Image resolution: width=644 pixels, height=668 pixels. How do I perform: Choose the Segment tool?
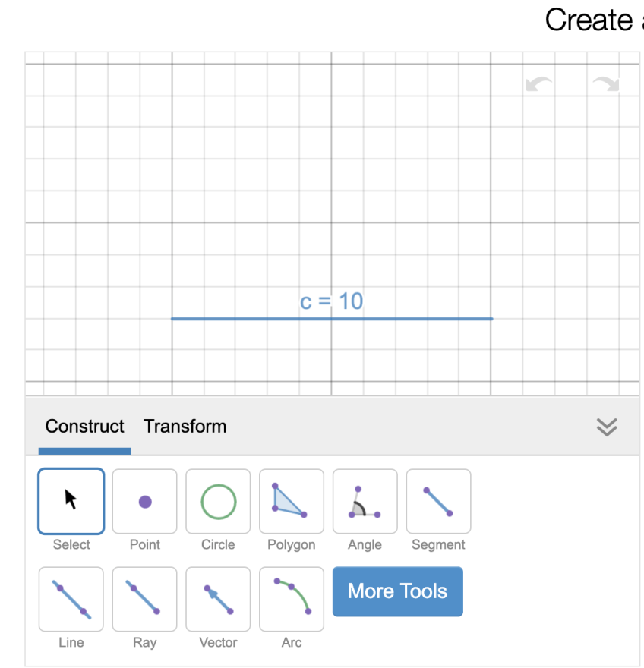[x=438, y=501]
